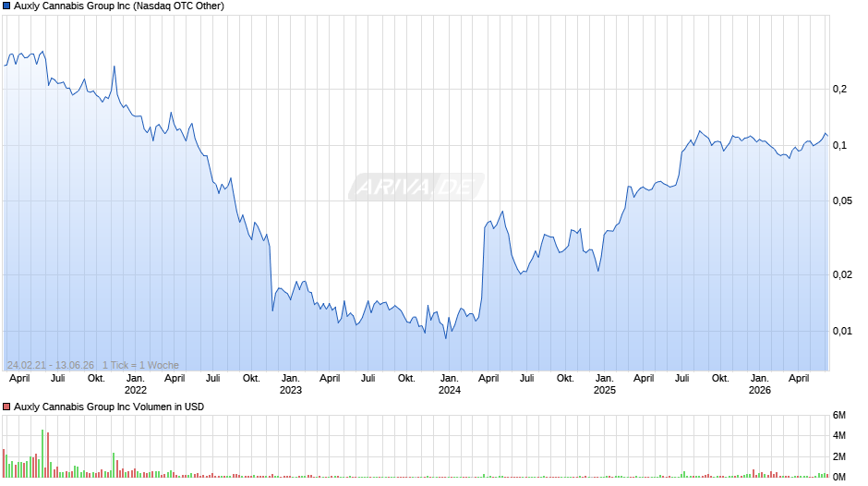The image size is (868, 486).
Task: Click the 2024 year label on time axis
Action: coord(450,390)
